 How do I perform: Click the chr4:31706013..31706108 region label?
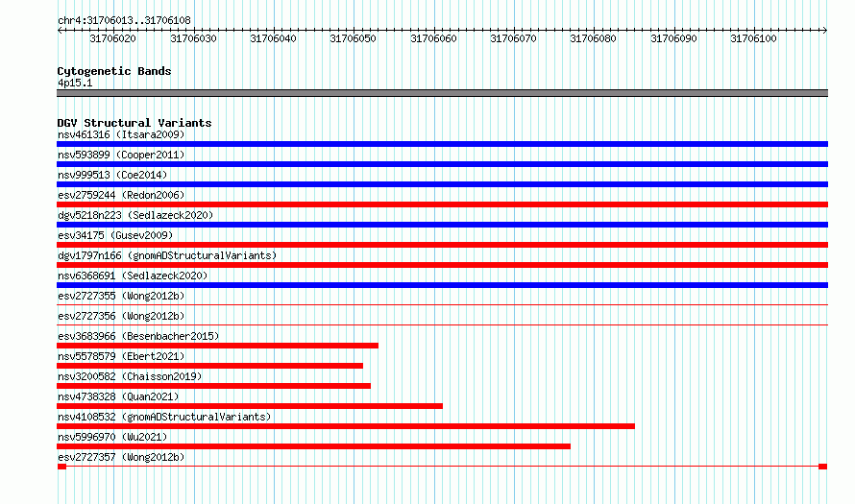pos(124,20)
